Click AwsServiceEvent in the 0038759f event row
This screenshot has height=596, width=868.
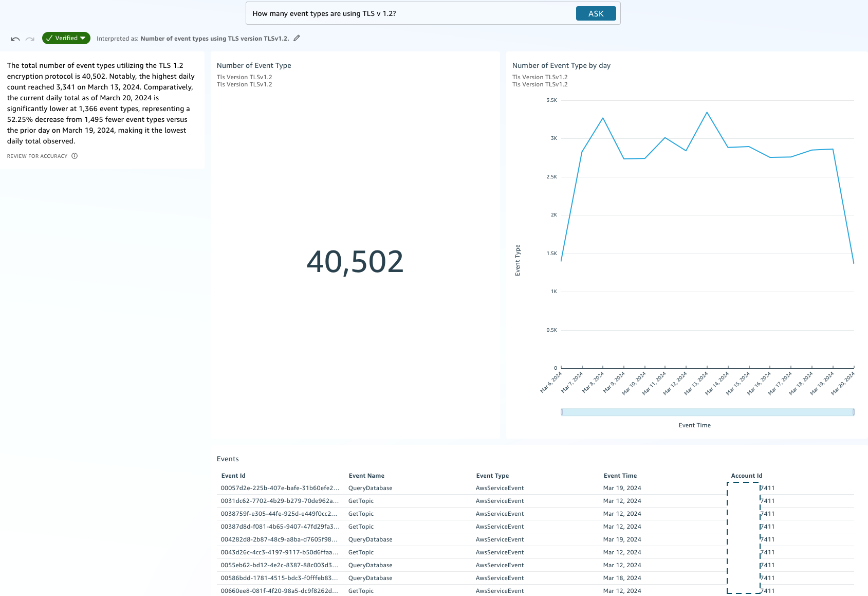(500, 514)
